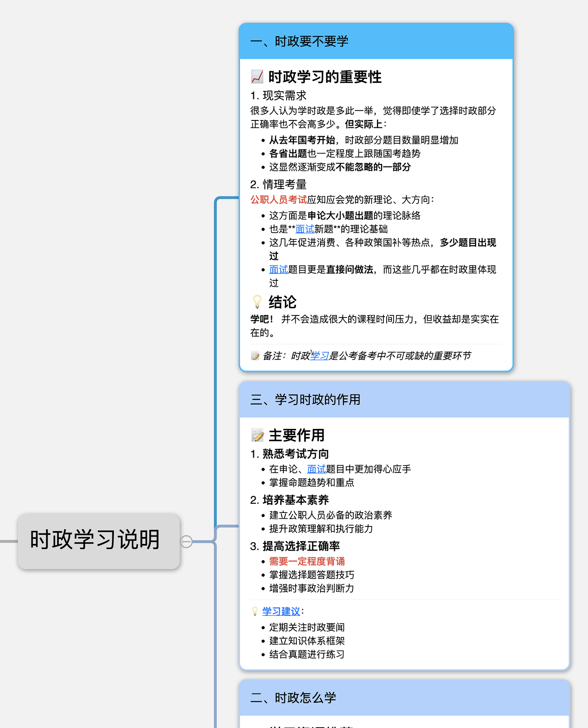This screenshot has height=728, width=588.
Task: Click the red 公职人员考试 text
Action: click(x=278, y=200)
